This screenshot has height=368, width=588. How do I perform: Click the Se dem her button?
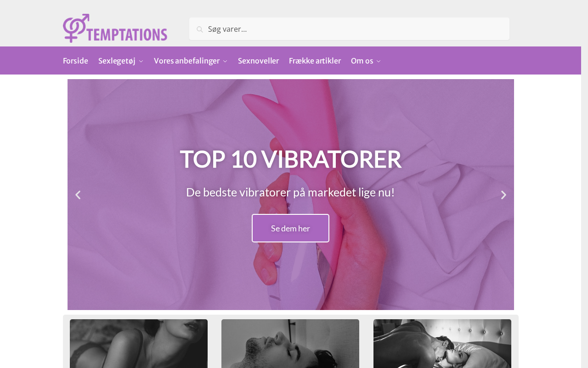tap(290, 228)
